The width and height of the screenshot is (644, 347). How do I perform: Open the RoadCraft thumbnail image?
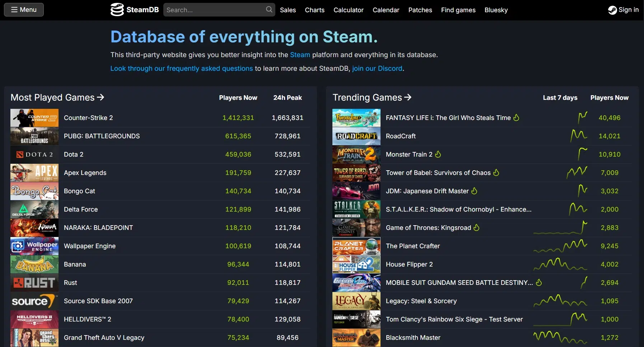[x=356, y=136]
